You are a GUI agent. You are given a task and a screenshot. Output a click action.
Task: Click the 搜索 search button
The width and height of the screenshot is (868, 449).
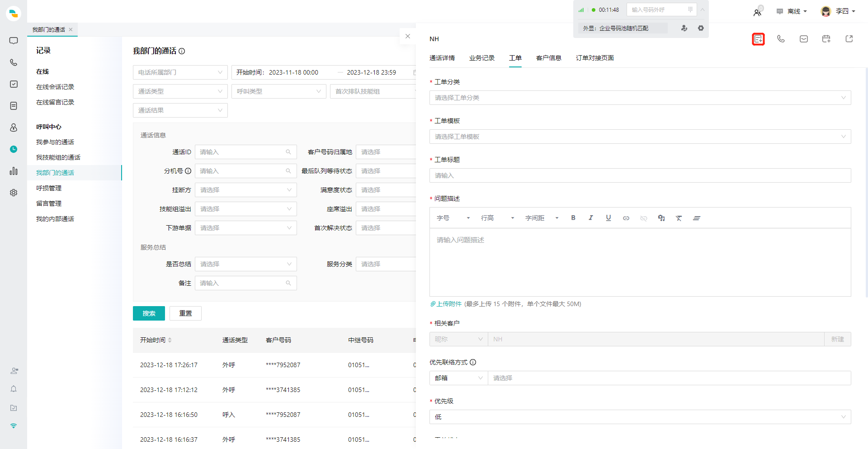tap(149, 313)
